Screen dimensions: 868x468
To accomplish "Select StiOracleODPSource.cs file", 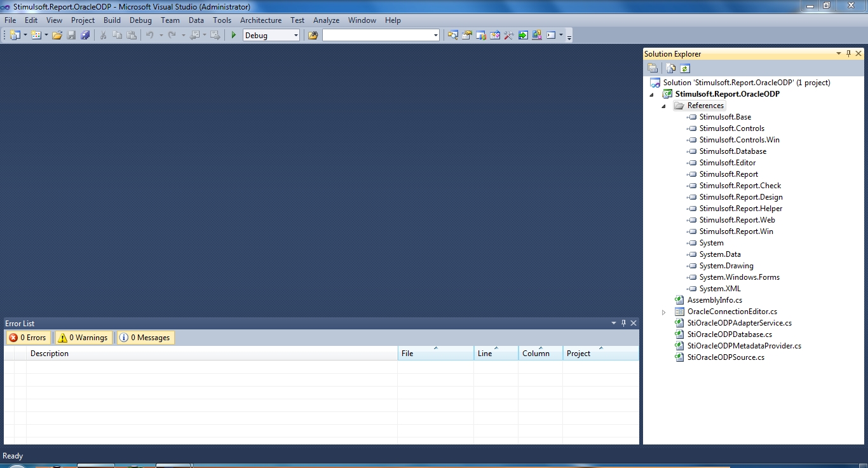I will (x=726, y=357).
